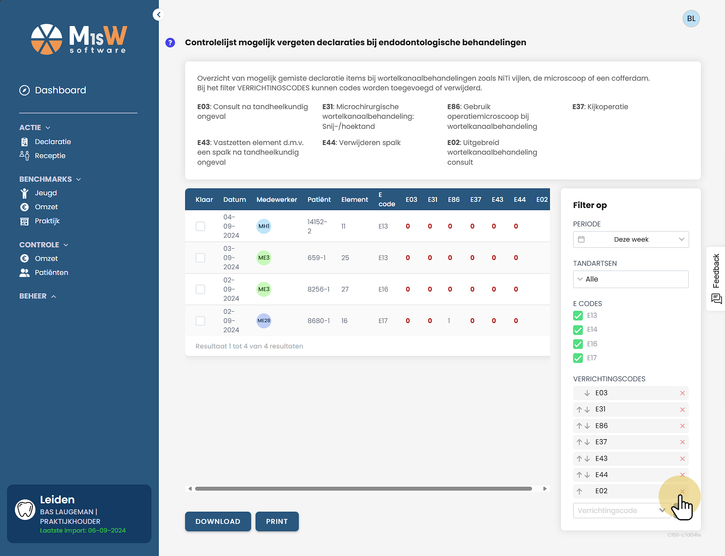Expand the Tandartsen 'Alle' selector

coord(631,279)
